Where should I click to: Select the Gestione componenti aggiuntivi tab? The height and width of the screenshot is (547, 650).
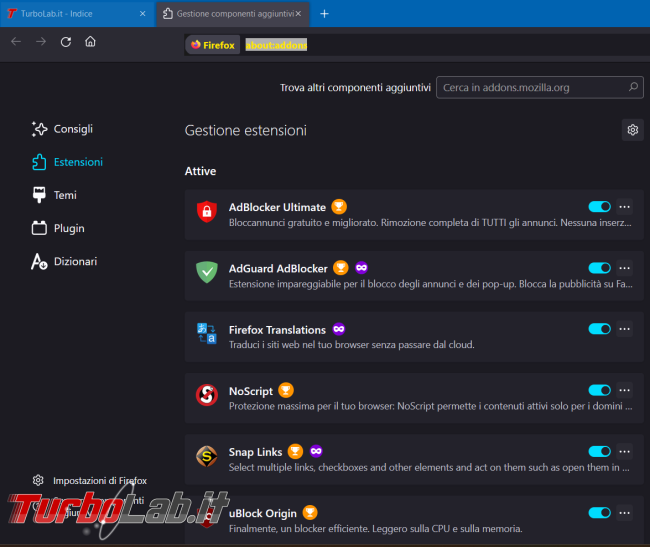233,14
